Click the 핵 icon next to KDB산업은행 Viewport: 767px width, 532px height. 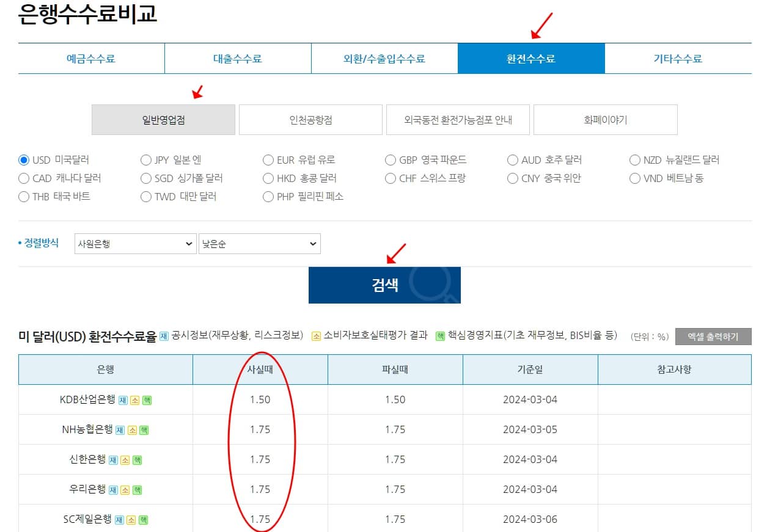147,401
